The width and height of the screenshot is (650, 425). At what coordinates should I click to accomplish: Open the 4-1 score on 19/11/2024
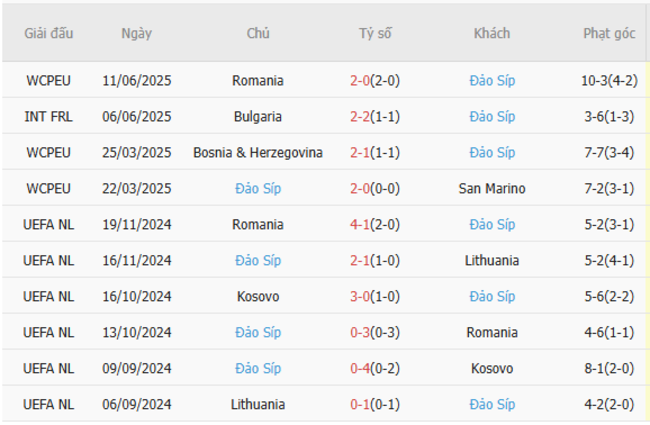(360, 225)
